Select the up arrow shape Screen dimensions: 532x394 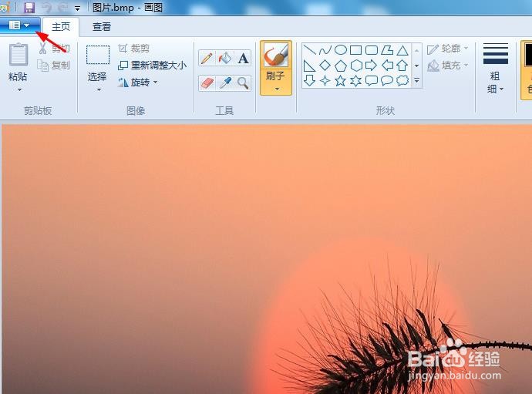(402, 66)
